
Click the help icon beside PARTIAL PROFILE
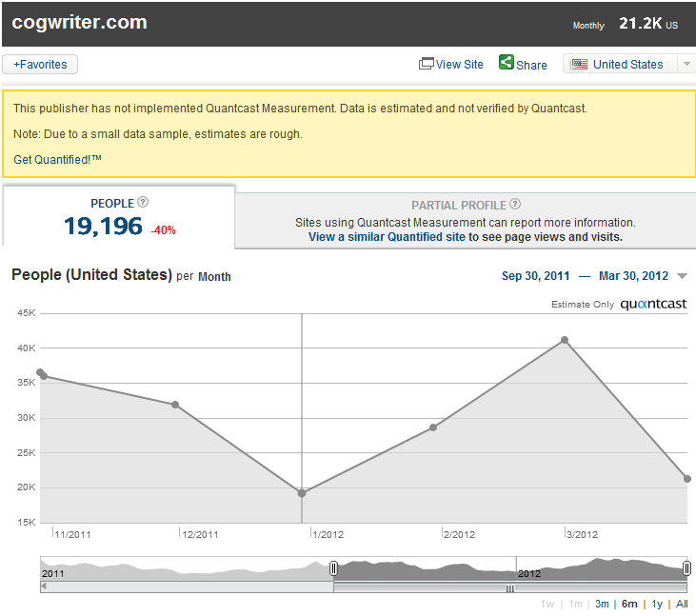pyautogui.click(x=515, y=204)
